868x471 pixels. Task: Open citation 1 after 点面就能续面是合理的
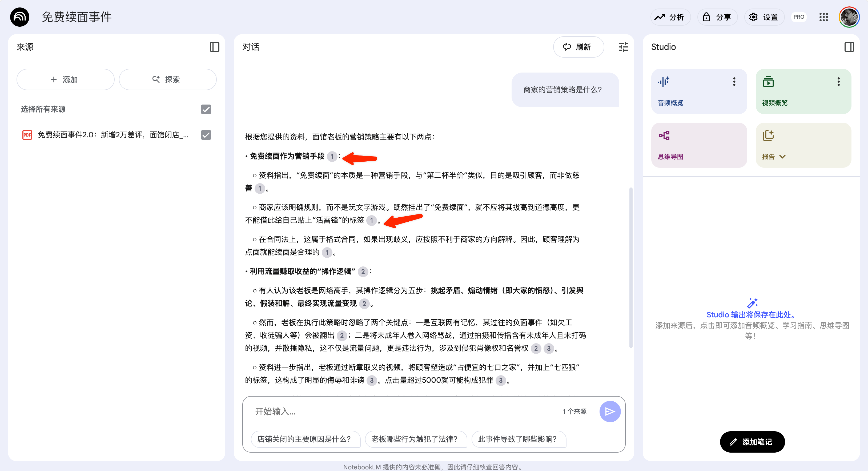pyautogui.click(x=327, y=253)
